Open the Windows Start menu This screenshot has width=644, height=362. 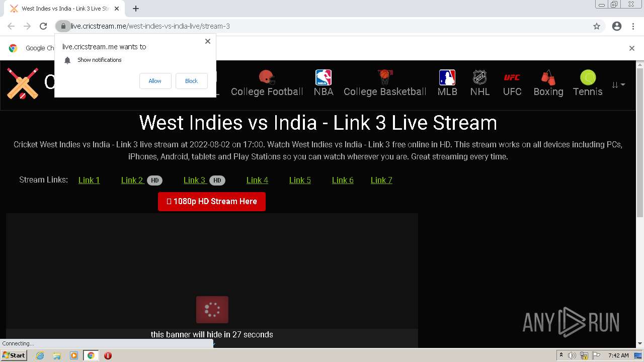[x=14, y=355]
